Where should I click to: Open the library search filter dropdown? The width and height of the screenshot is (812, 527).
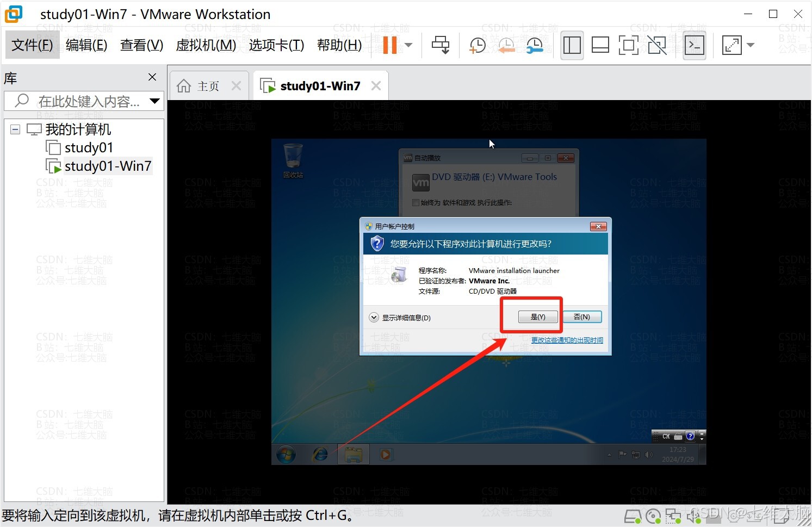click(x=154, y=101)
